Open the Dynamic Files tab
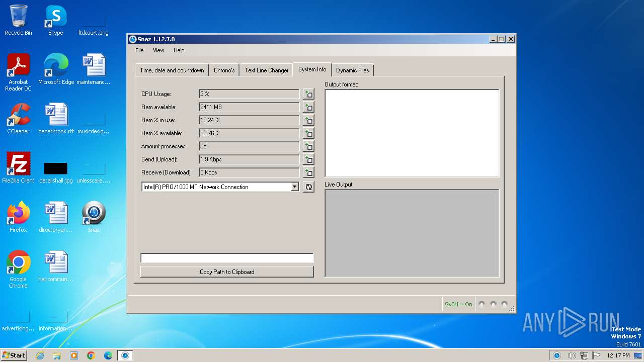The image size is (644, 362). pos(352,70)
